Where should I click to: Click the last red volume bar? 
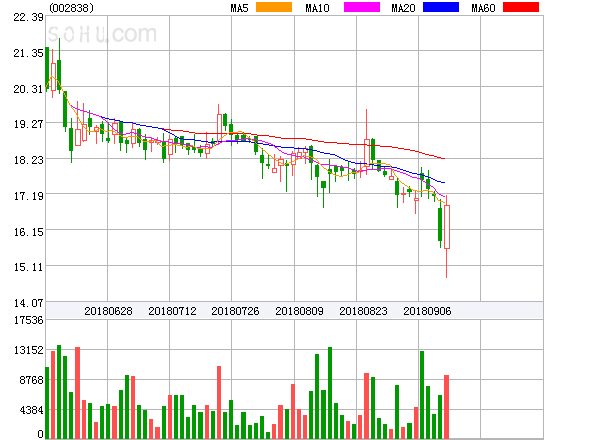[446, 407]
